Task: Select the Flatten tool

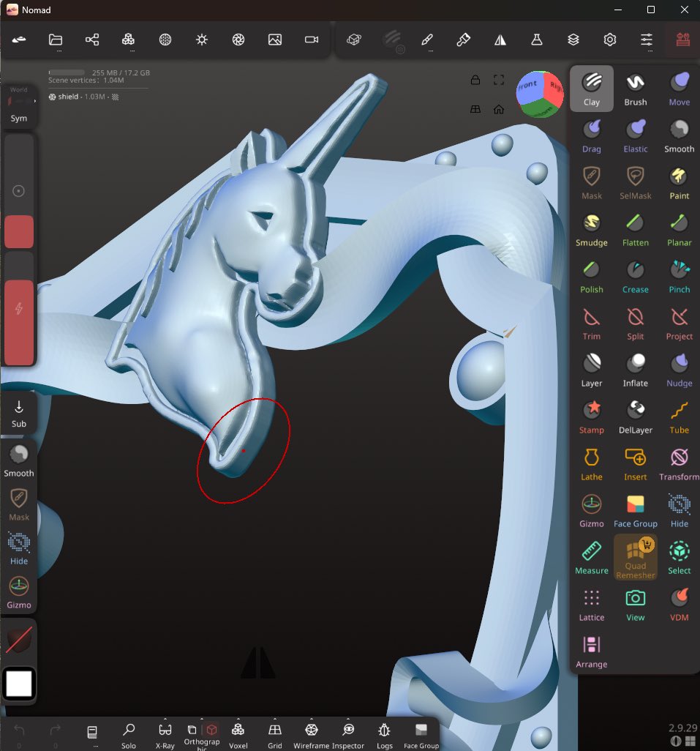Action: click(x=636, y=229)
